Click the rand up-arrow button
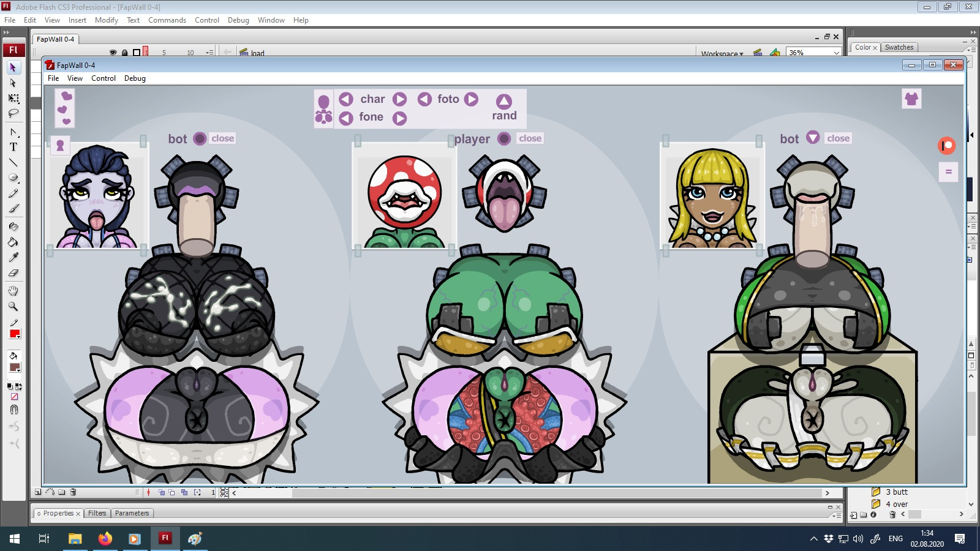 (504, 102)
